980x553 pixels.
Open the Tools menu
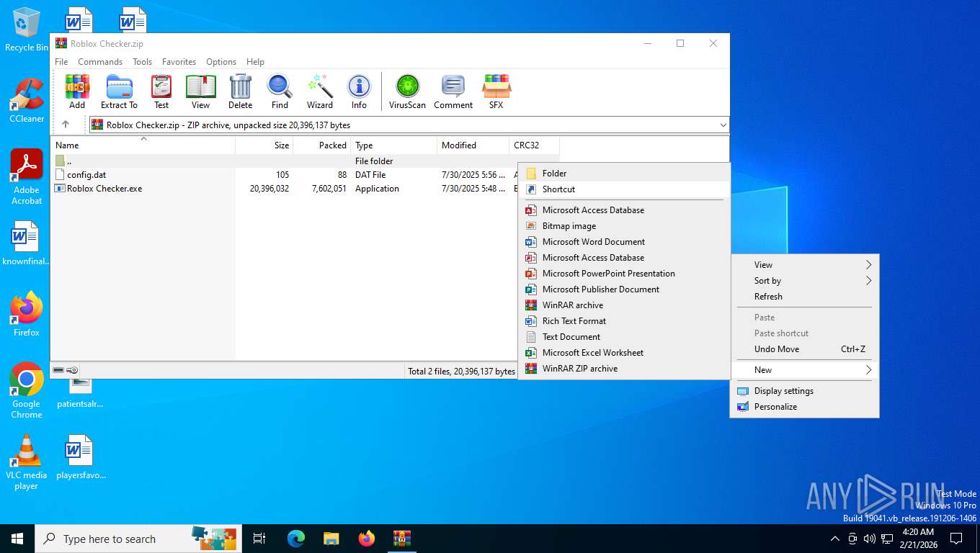tap(142, 62)
